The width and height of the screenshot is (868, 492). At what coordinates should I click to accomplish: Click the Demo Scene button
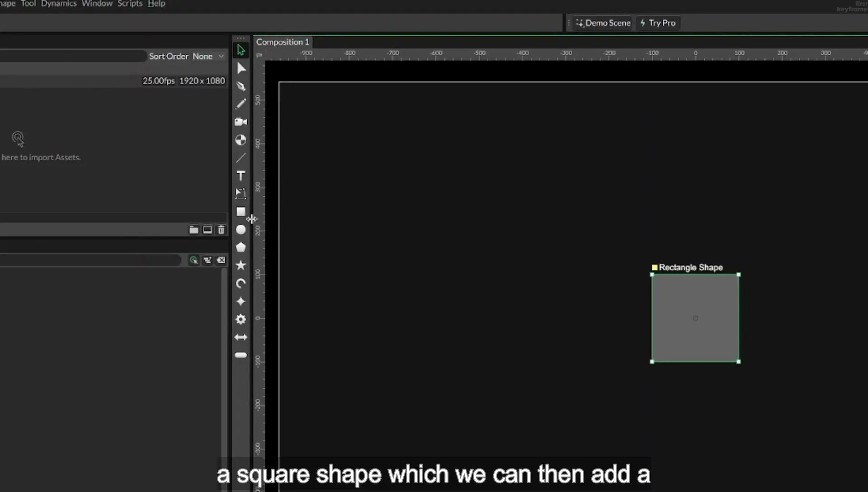coord(603,23)
